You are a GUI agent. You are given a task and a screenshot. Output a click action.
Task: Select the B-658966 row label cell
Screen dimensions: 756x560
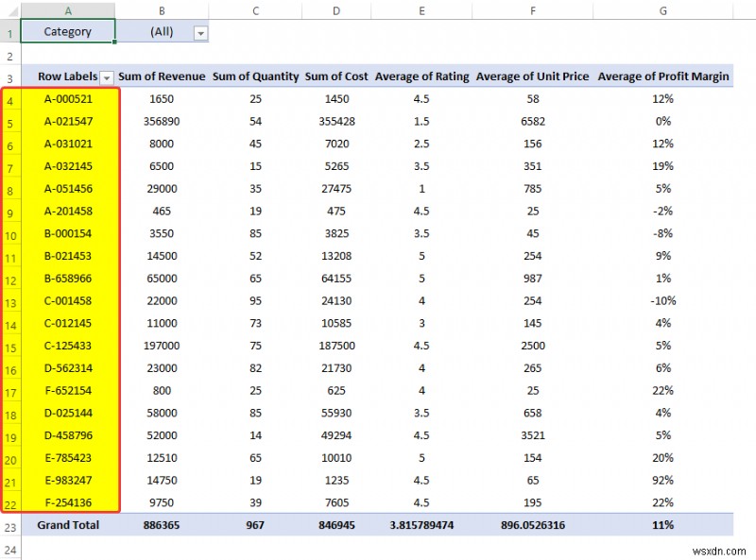click(x=66, y=279)
